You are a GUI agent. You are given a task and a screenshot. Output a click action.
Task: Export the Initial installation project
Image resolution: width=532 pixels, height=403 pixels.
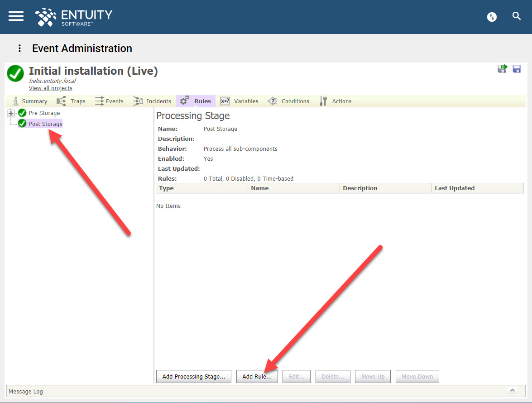click(503, 69)
